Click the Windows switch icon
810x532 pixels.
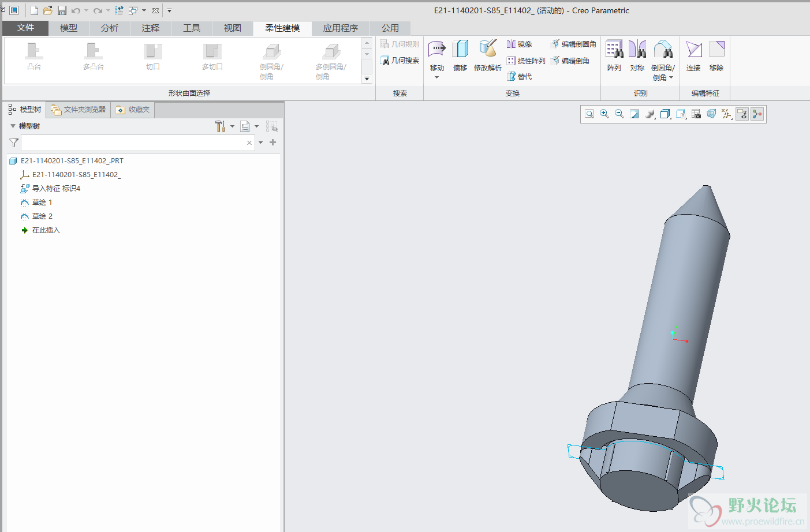[133, 10]
